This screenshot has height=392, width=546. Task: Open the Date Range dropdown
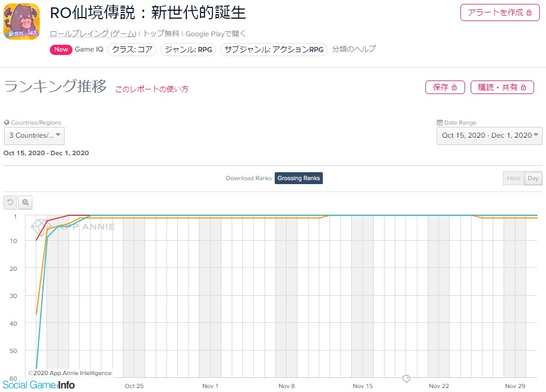[x=489, y=135]
